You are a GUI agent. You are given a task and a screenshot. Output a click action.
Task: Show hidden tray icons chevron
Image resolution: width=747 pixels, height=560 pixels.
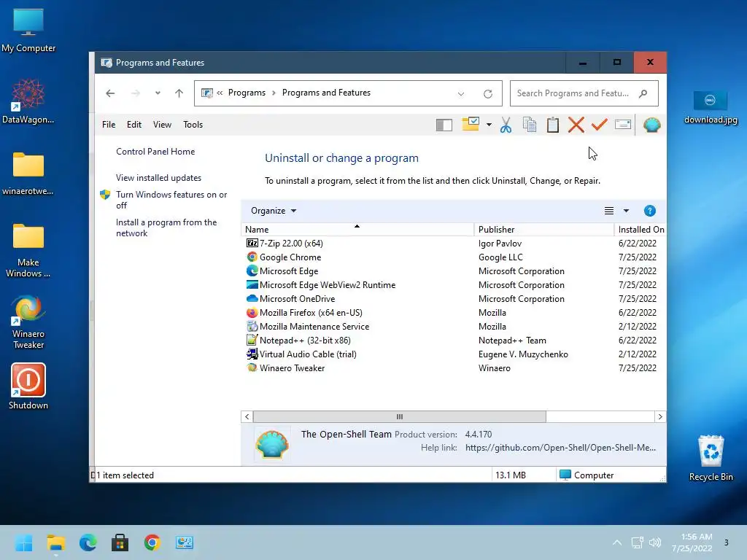(x=617, y=542)
